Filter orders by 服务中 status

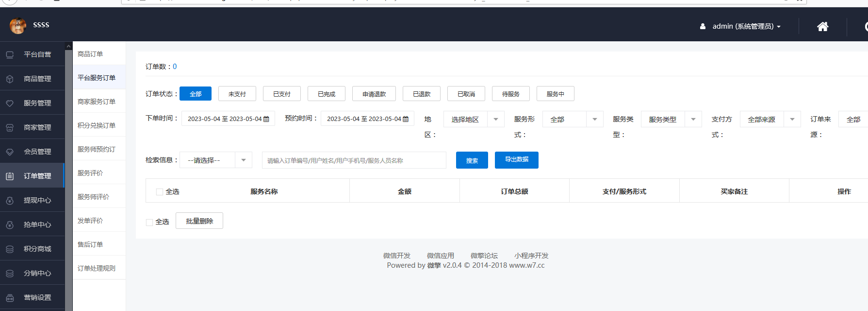pos(556,94)
